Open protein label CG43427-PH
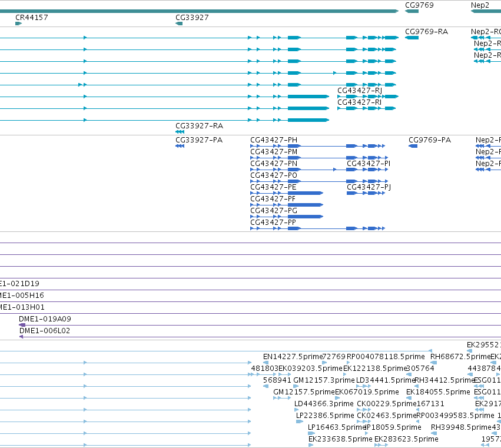Viewport: 501px width, 448px height. [x=274, y=140]
